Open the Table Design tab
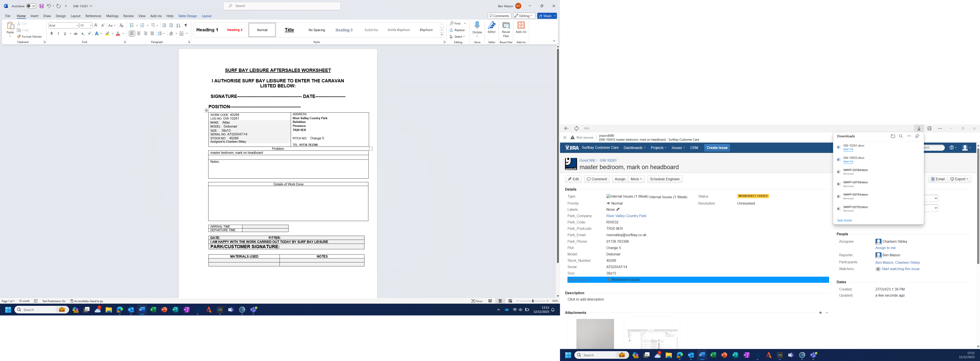Viewport: 980px width, 361px height. tap(187, 16)
